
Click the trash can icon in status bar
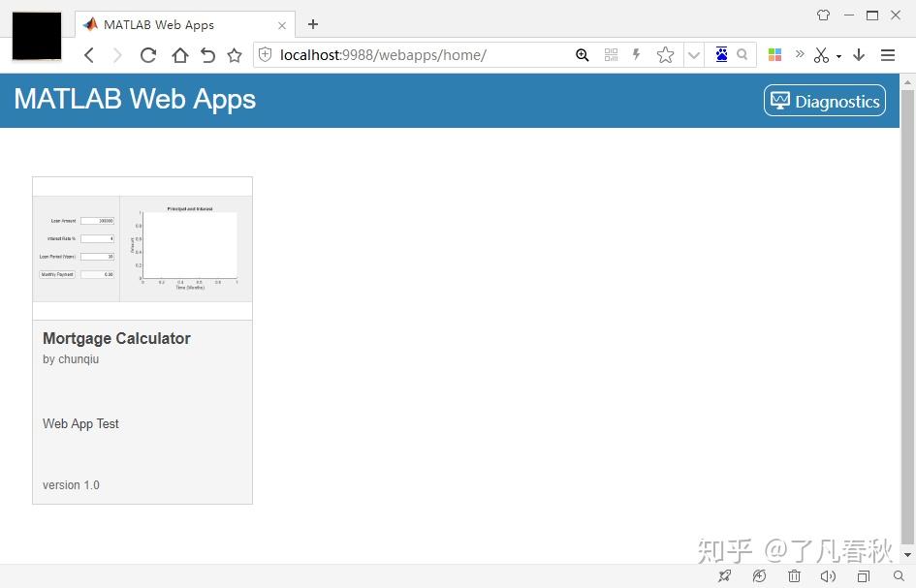pos(794,576)
